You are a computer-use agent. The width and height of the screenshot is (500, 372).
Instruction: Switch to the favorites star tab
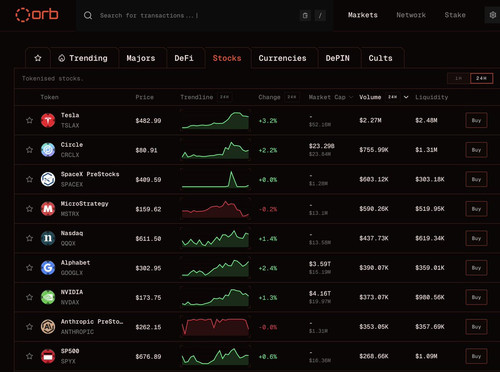tap(38, 58)
